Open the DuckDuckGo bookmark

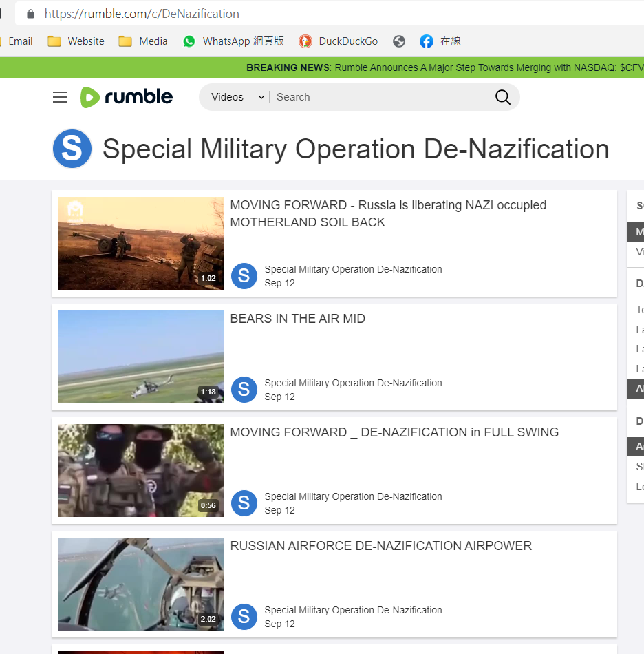click(x=339, y=41)
